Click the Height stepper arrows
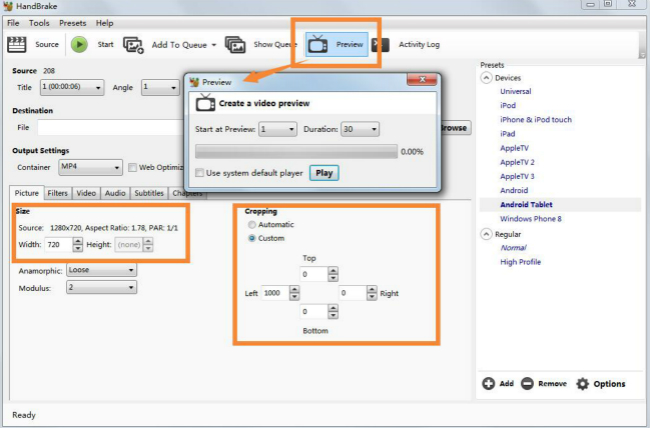This screenshot has height=428, width=650. click(148, 245)
